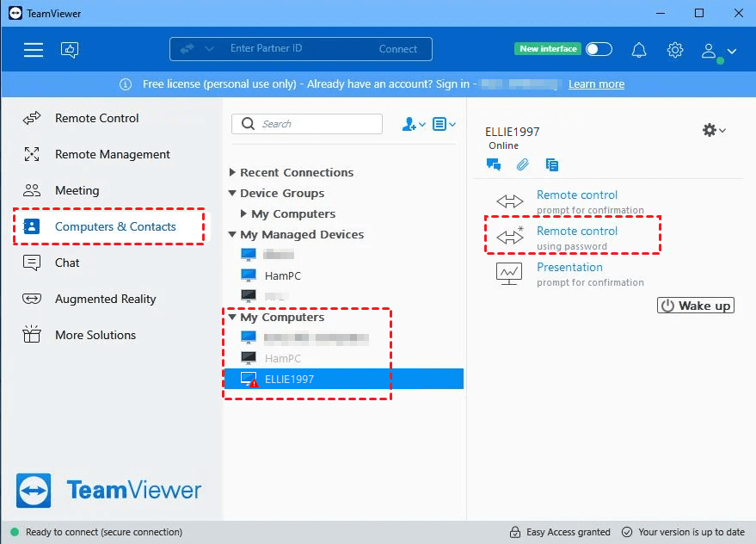Click the feedback thumbs-up icon
756x544 pixels.
point(70,50)
